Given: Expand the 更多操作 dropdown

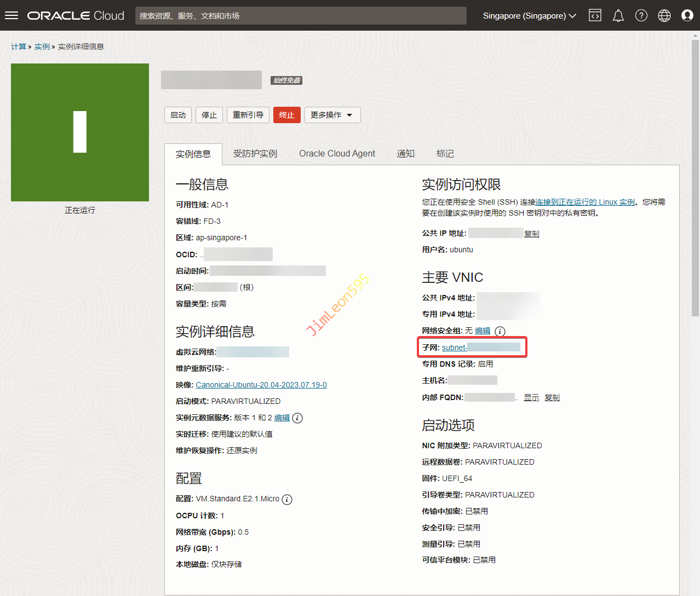Looking at the screenshot, I should pyautogui.click(x=332, y=115).
